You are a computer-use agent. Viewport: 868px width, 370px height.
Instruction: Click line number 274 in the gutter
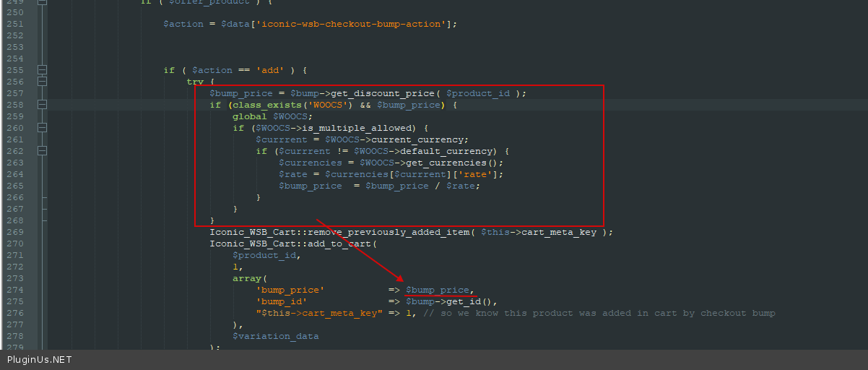click(x=14, y=290)
